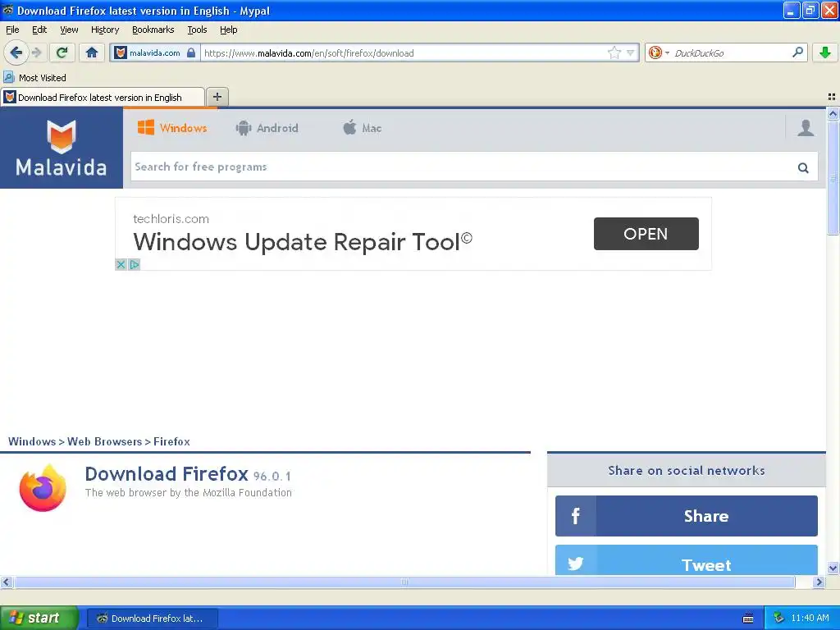
Task: Click the Mypal raccoon icon in title bar
Action: click(x=7, y=10)
